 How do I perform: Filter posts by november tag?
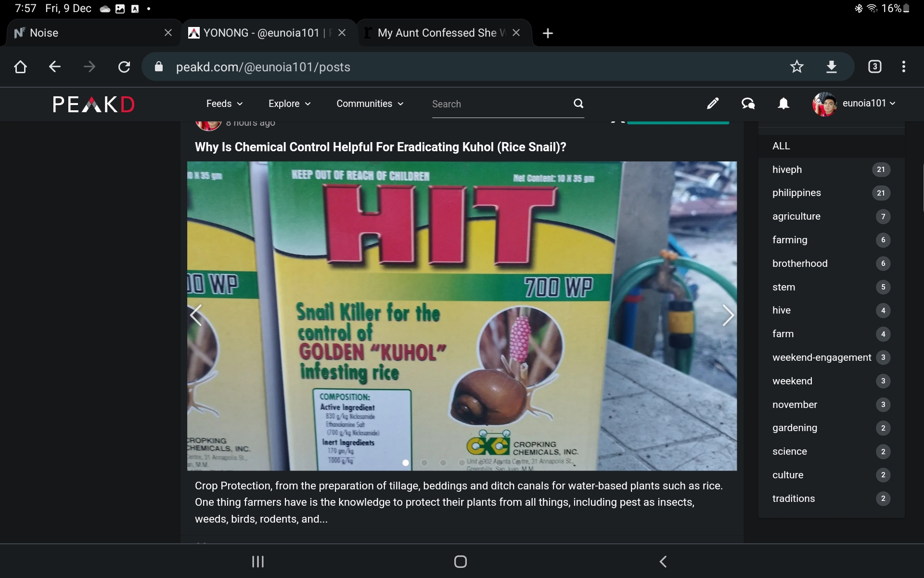point(831,405)
